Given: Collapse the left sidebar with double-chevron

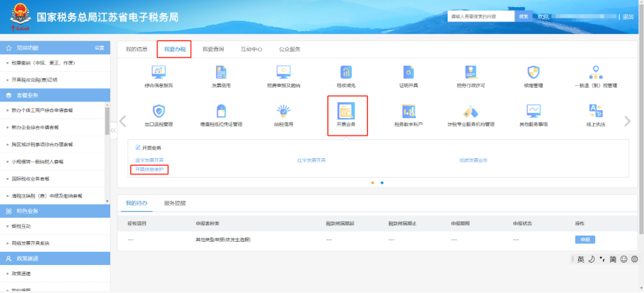Looking at the screenshot, I should point(114,130).
